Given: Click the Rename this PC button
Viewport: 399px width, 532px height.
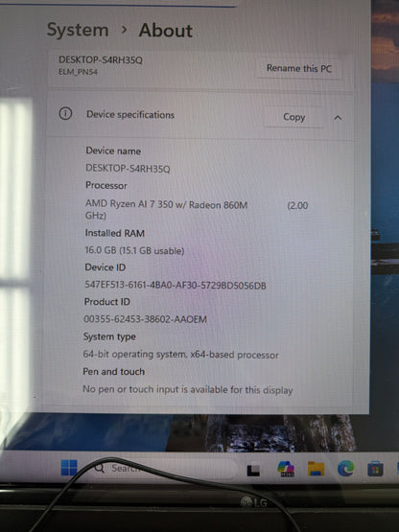Looking at the screenshot, I should click(299, 68).
